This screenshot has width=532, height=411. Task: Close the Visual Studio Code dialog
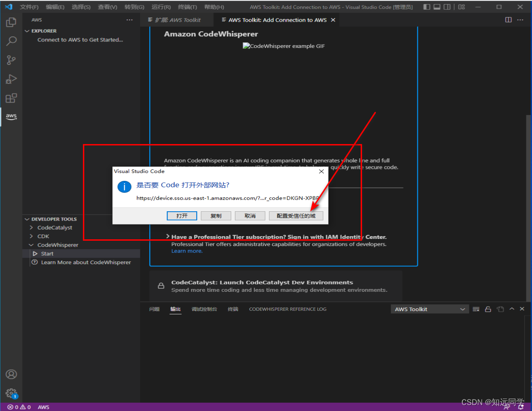click(x=322, y=172)
